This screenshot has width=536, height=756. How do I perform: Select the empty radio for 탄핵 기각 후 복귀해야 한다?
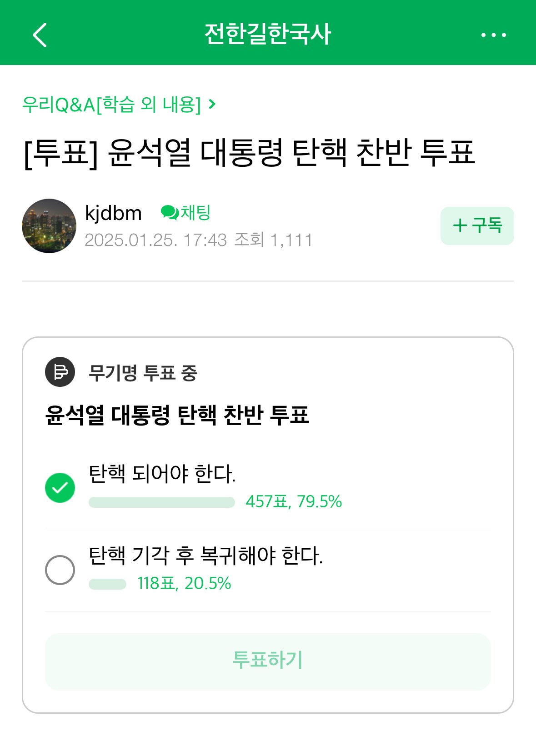60,570
